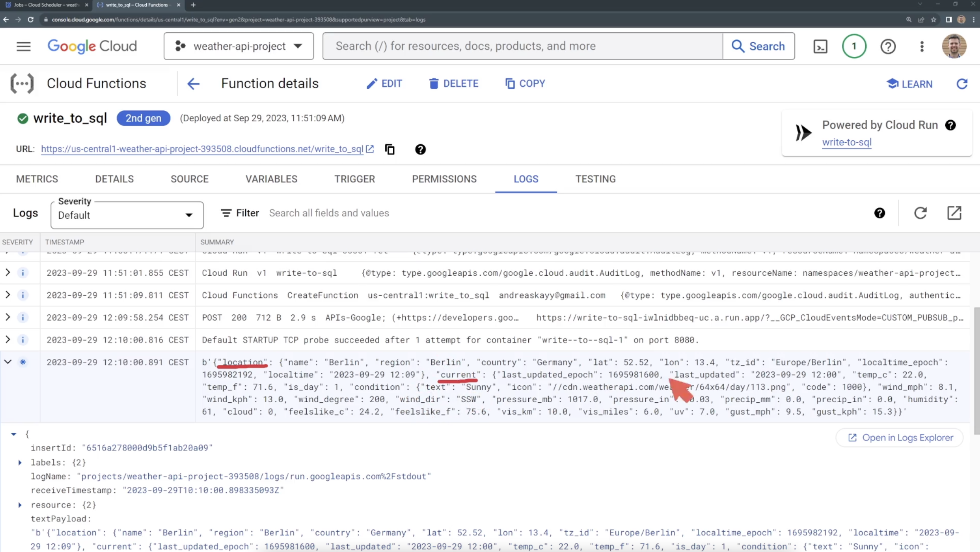Screen dimensions: 980x552
Task: Open the help question mark menu
Action: [888, 46]
